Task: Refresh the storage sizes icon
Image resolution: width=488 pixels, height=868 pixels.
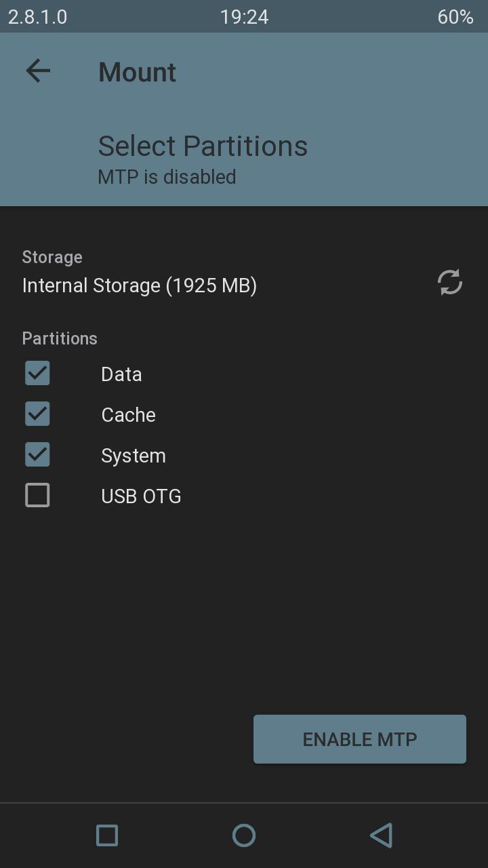Action: [450, 282]
